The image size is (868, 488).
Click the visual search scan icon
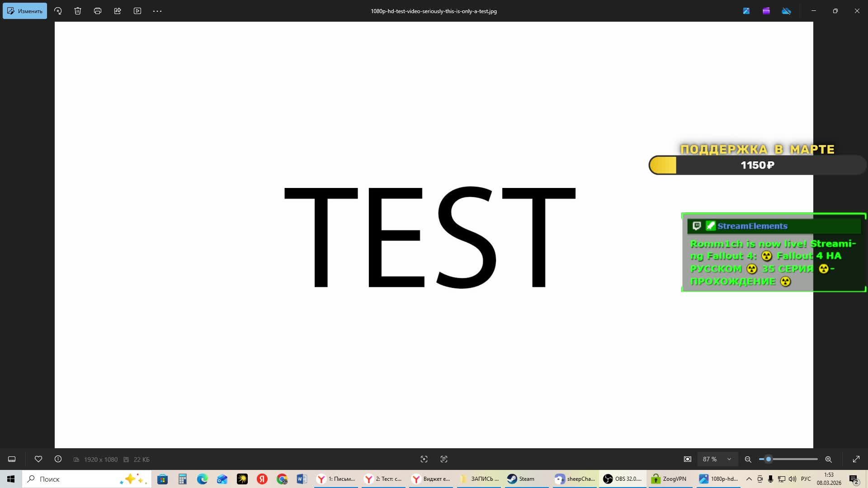[424, 459]
